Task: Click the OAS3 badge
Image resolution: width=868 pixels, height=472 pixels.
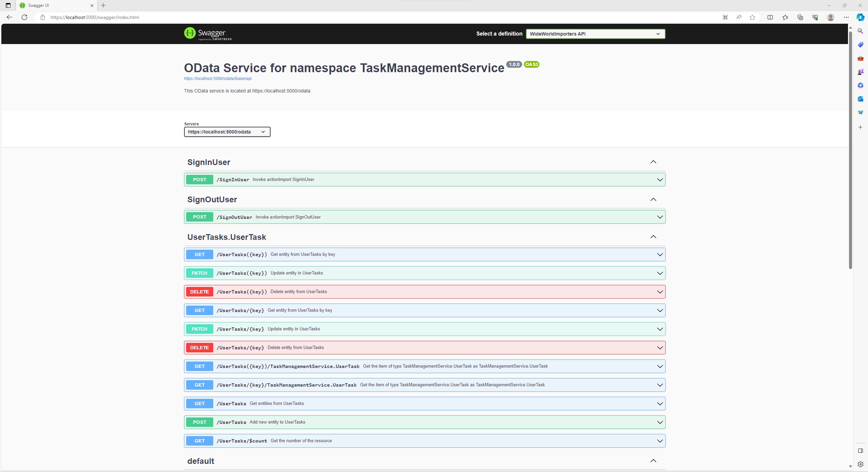Action: coord(531,64)
